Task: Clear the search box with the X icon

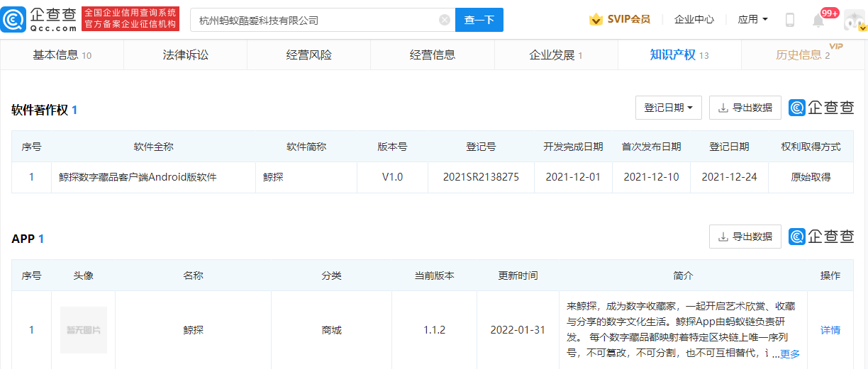Action: [x=445, y=20]
